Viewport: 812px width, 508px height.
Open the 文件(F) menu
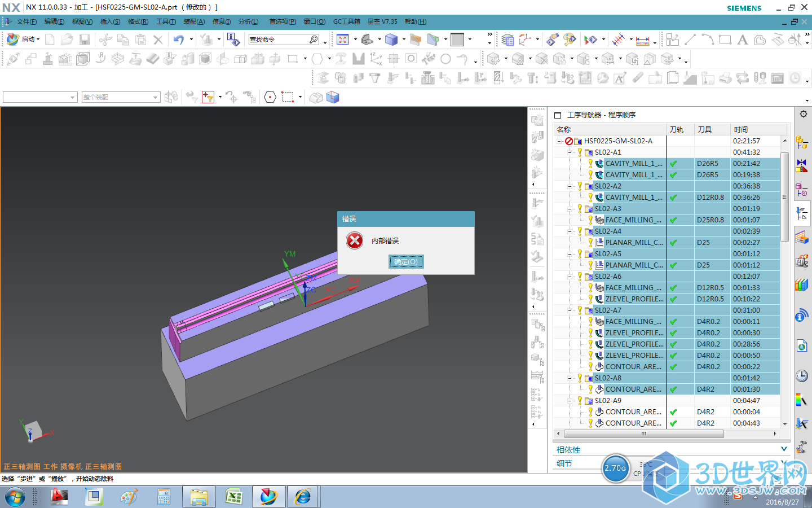pos(26,21)
